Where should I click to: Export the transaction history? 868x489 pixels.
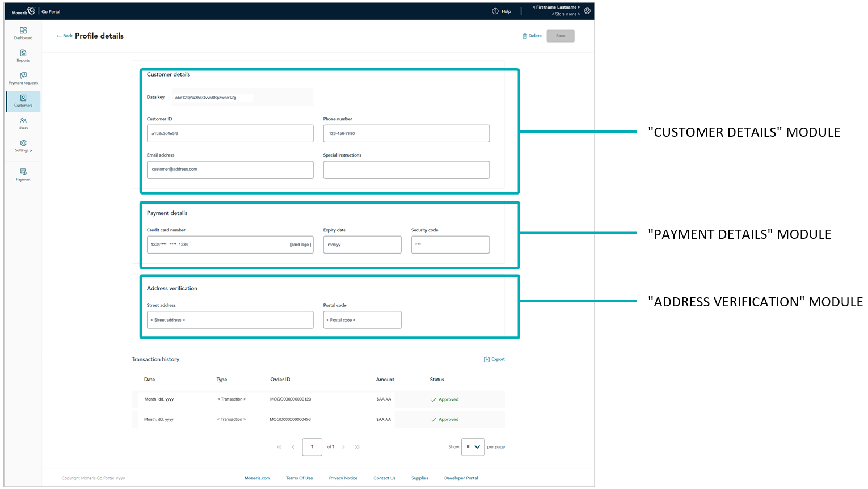[494, 359]
